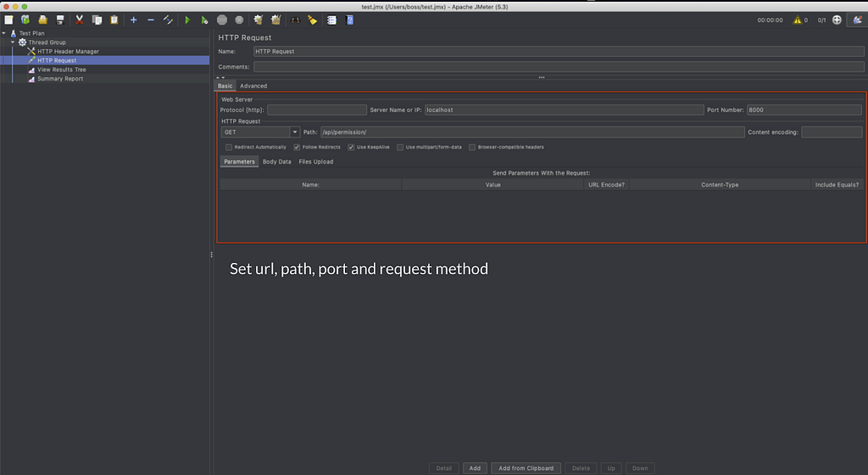
Task: Click the Paste clipboard icon
Action: click(114, 20)
